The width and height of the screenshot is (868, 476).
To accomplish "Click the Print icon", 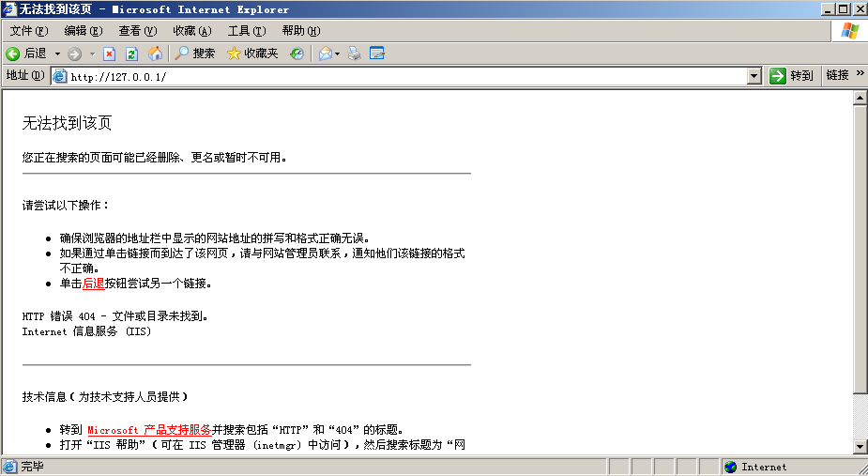I will click(355, 54).
